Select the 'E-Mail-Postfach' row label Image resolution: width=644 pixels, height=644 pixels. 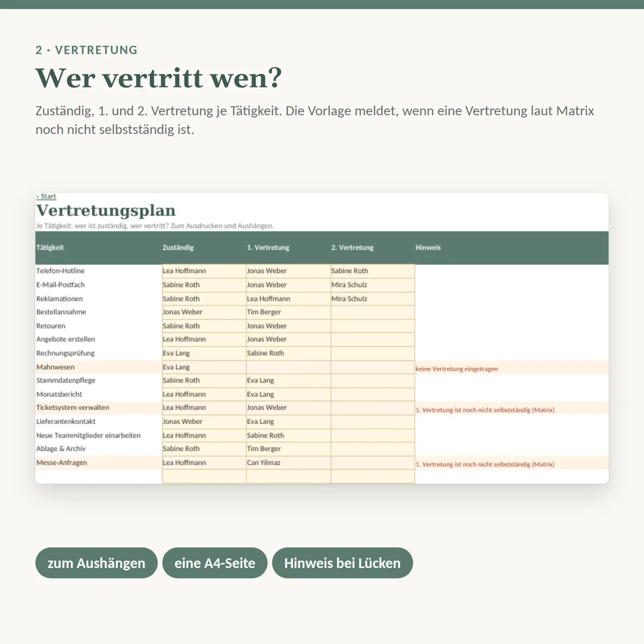[61, 285]
